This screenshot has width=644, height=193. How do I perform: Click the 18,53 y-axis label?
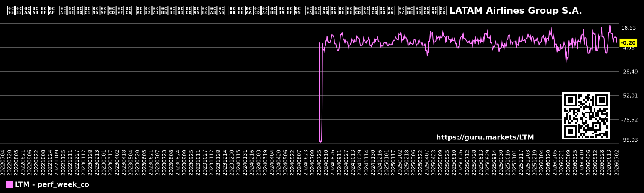coord(629,28)
